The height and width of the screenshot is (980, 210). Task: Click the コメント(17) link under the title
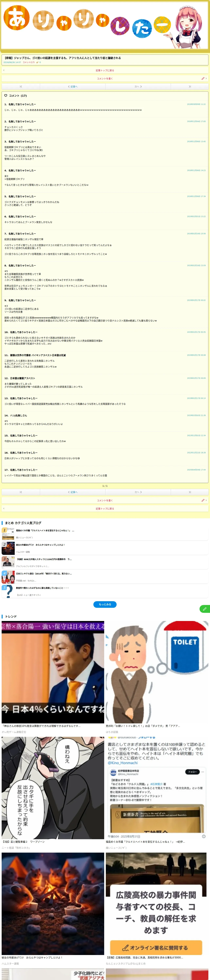pos(29,62)
